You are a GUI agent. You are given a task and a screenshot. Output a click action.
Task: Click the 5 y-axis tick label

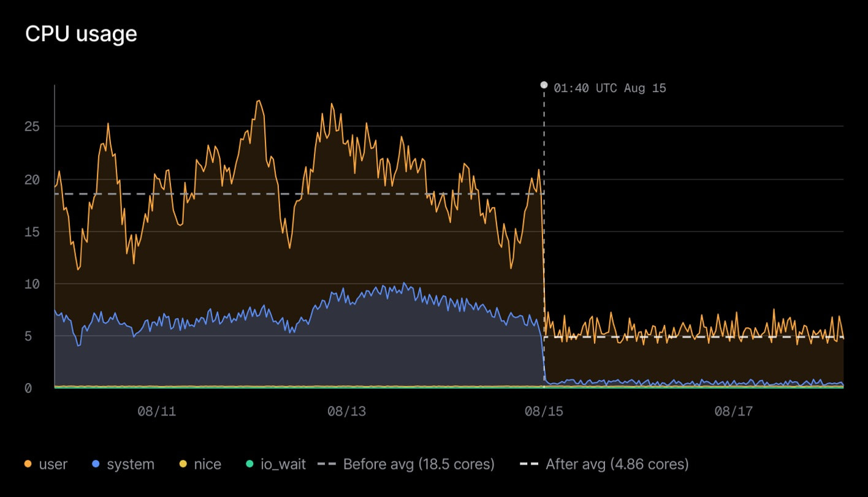[x=28, y=336]
